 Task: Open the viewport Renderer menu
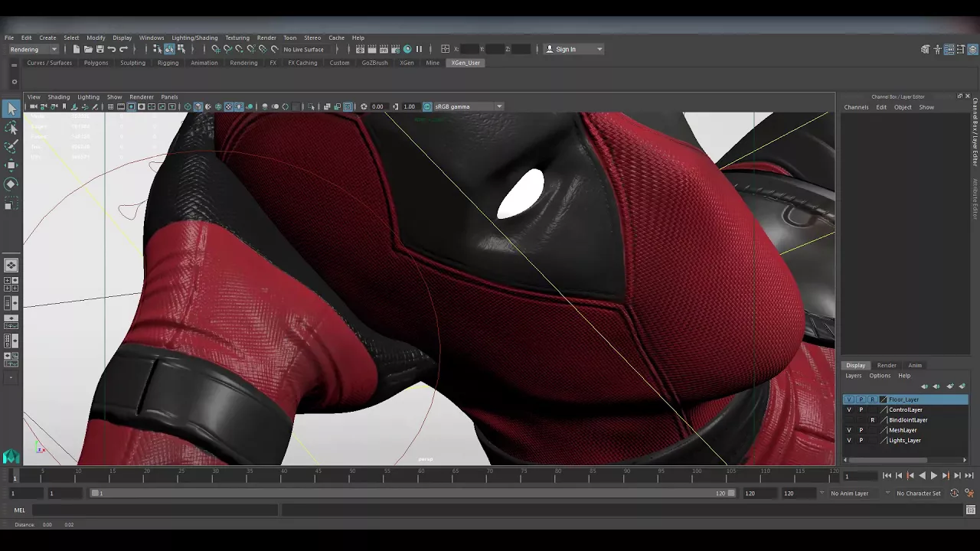click(142, 97)
